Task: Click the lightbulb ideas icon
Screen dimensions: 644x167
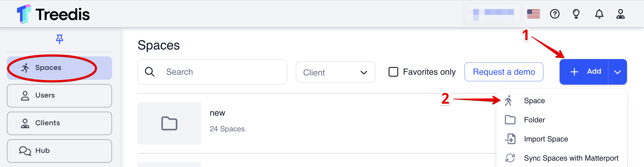Action: pos(576,14)
